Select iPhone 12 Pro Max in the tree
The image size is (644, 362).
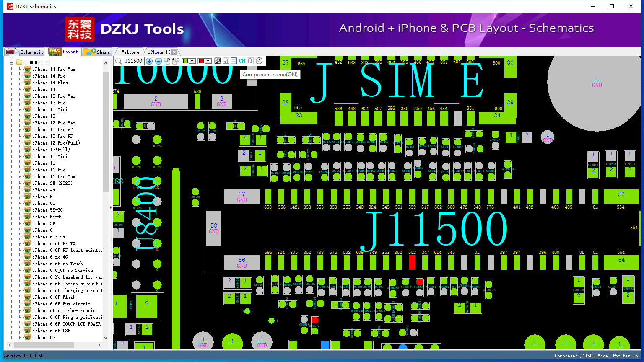click(54, 123)
